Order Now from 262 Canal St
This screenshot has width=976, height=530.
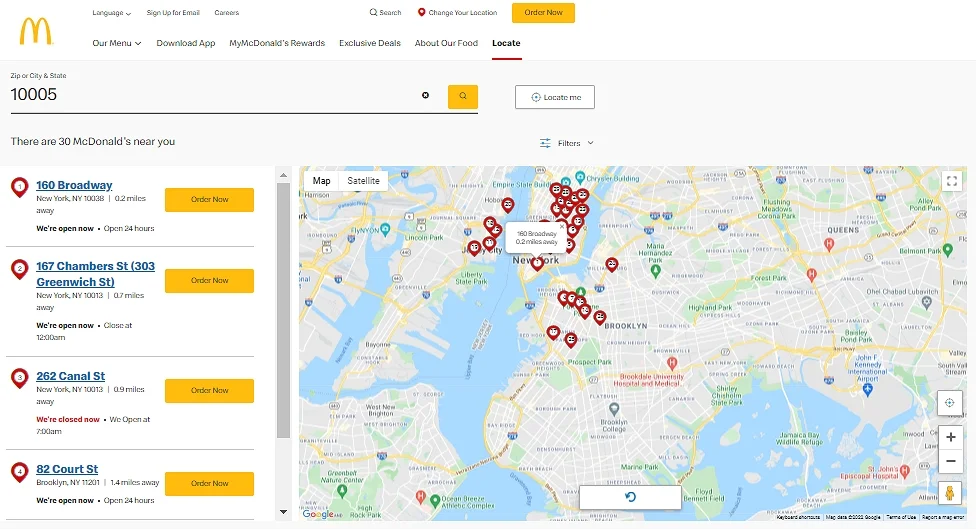(209, 390)
